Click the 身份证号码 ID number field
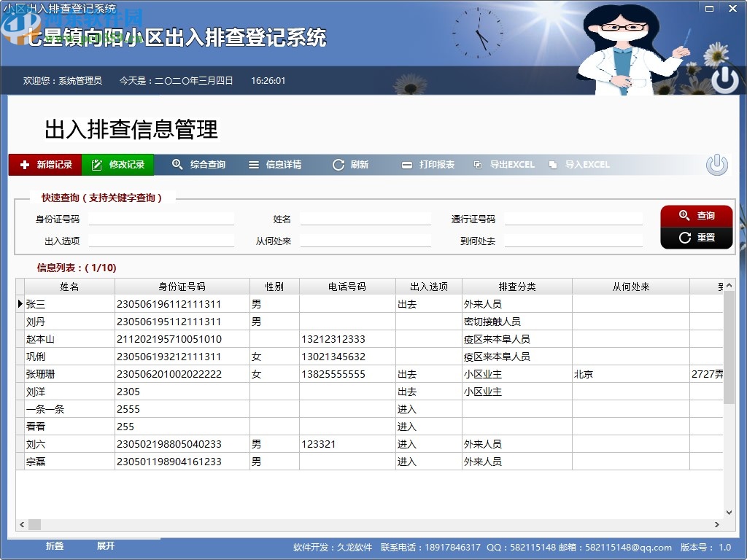Screen dimensions: 747x560 [162, 217]
